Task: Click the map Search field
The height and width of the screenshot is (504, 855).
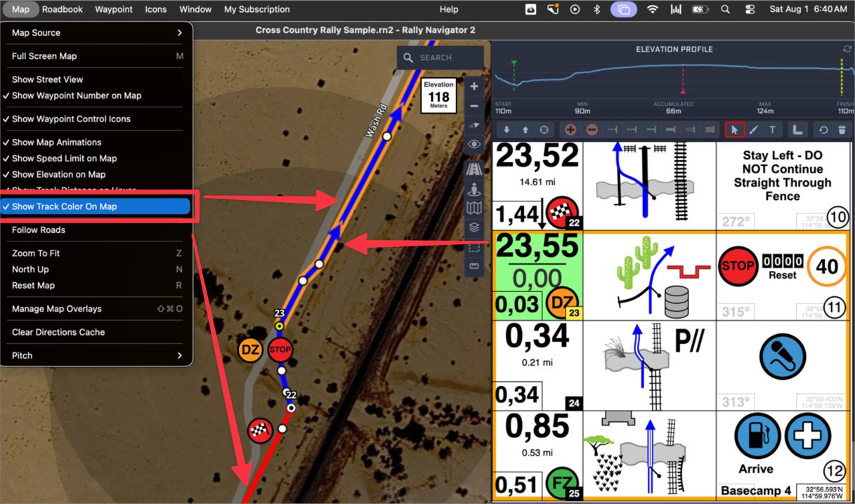Action: tap(440, 58)
